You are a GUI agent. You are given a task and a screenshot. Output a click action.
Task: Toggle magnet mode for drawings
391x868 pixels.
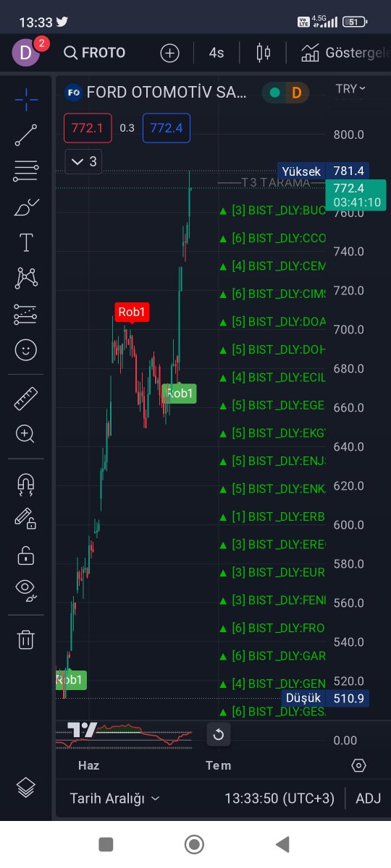(x=26, y=483)
